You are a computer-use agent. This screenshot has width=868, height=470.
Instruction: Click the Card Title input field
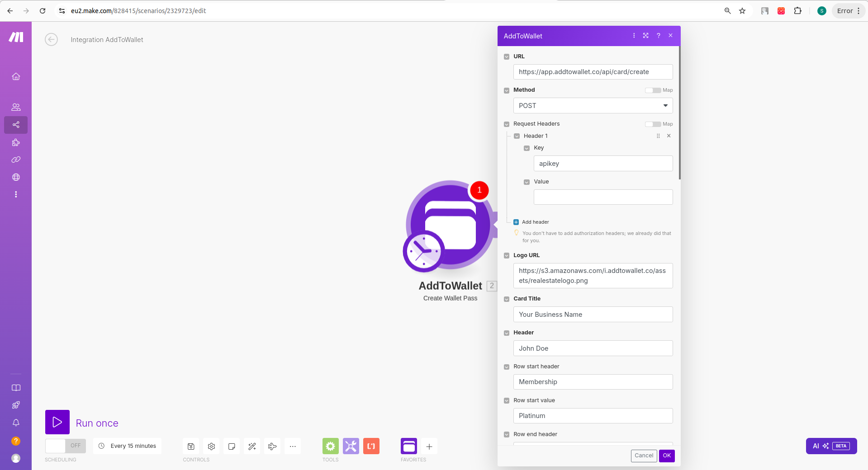(x=593, y=315)
